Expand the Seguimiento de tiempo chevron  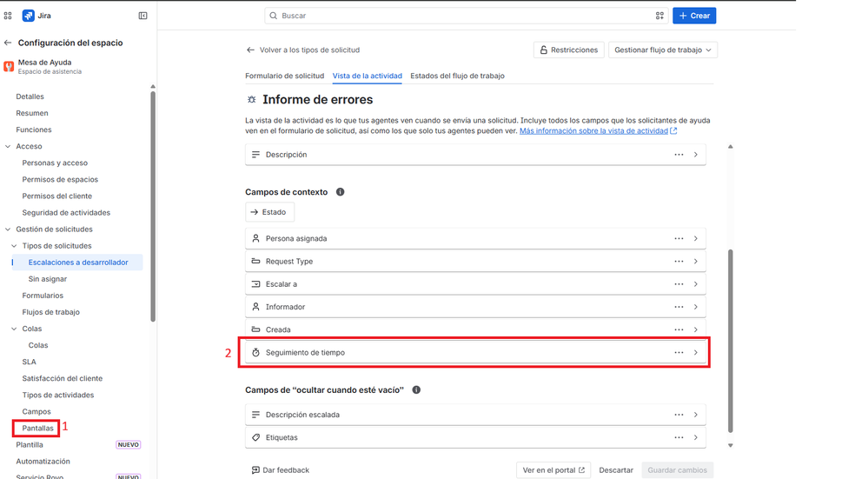(696, 352)
